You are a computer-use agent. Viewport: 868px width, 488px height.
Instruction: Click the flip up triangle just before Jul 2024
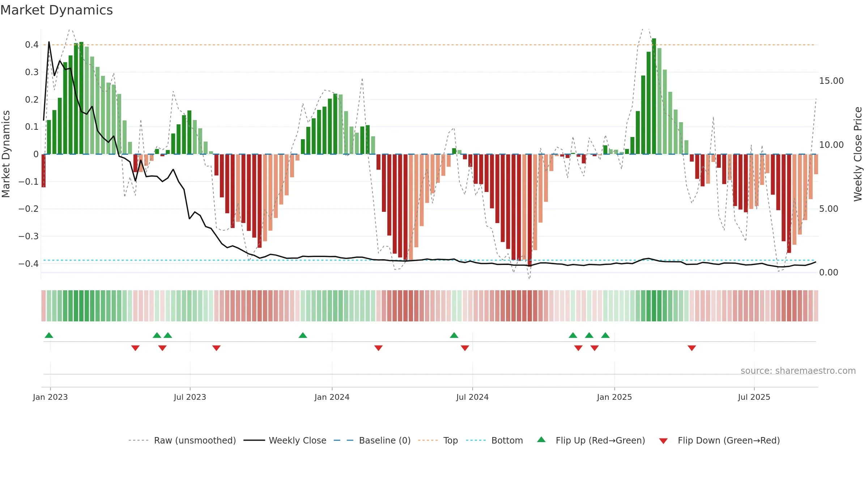(454, 335)
